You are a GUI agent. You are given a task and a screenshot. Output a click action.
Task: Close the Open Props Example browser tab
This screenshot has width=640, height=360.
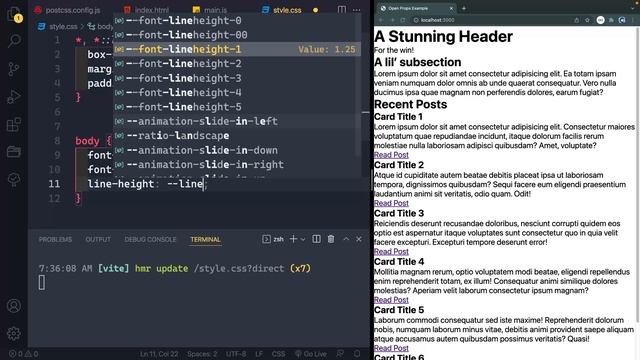click(x=451, y=8)
